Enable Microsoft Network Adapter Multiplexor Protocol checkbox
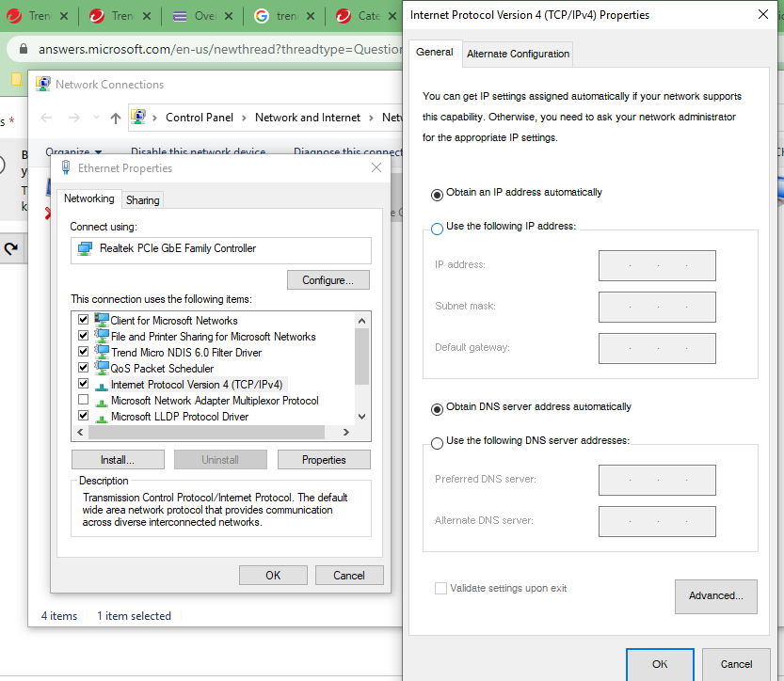 click(x=84, y=399)
